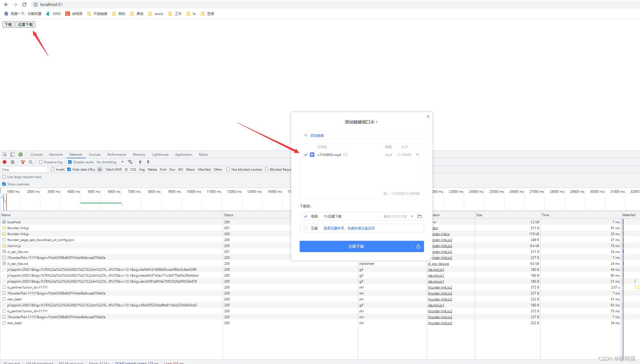
Task: Click the clear network log icon
Action: tap(12, 162)
